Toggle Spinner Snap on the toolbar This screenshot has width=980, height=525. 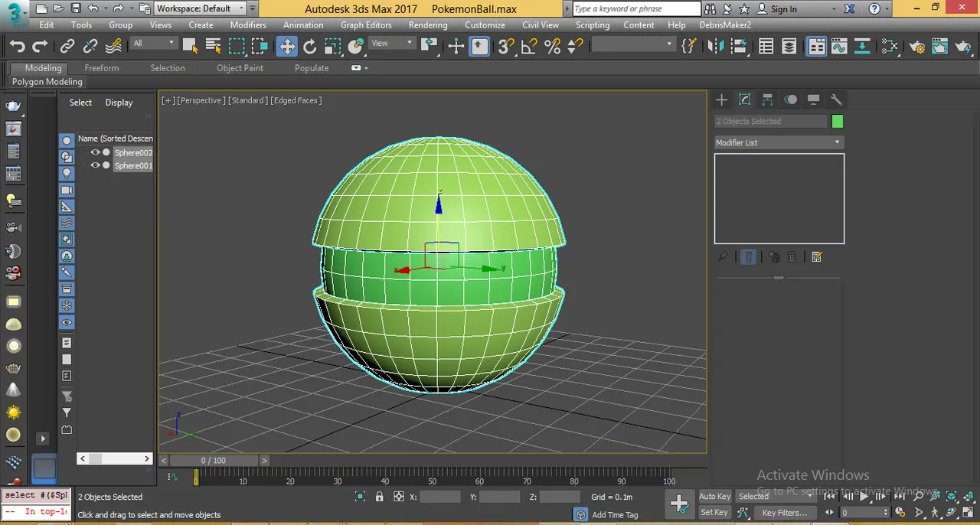point(575,47)
